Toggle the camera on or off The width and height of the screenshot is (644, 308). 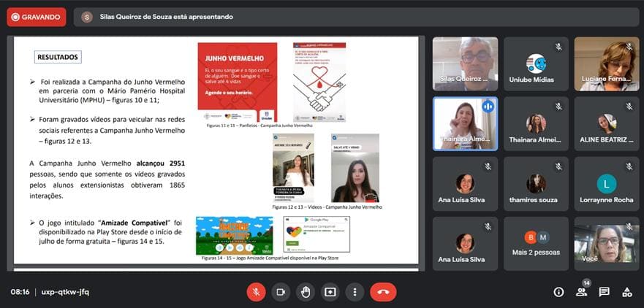coord(281,292)
